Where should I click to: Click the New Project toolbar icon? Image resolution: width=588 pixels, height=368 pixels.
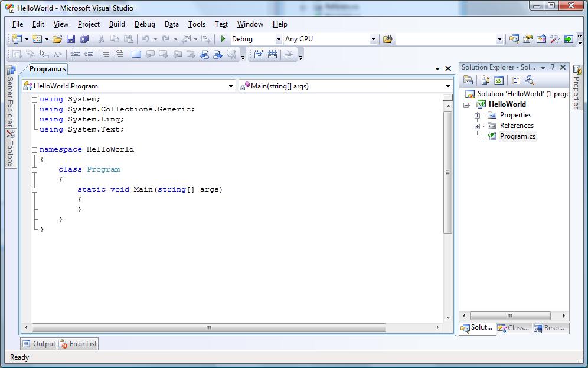tap(17, 39)
